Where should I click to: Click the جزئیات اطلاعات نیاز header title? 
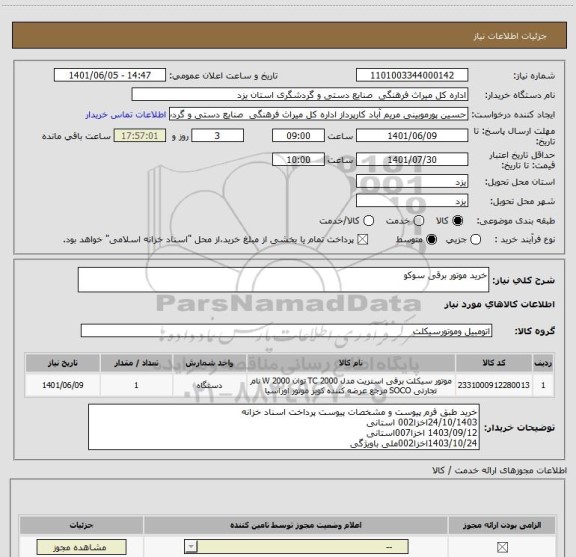pyautogui.click(x=510, y=36)
